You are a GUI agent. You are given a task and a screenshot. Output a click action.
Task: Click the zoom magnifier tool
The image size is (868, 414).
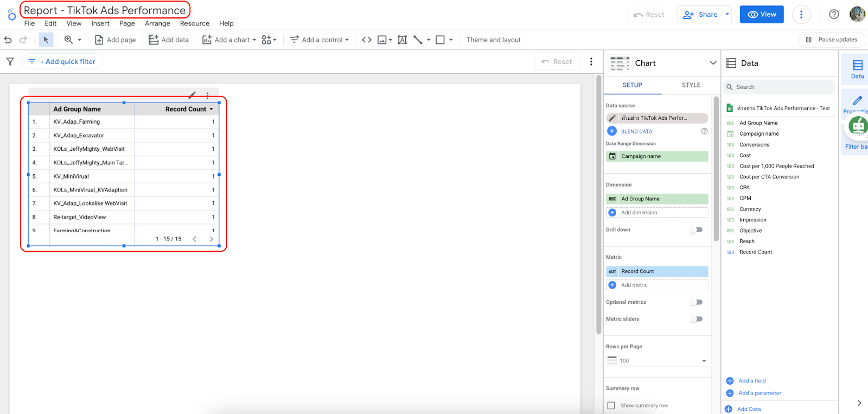click(x=68, y=40)
